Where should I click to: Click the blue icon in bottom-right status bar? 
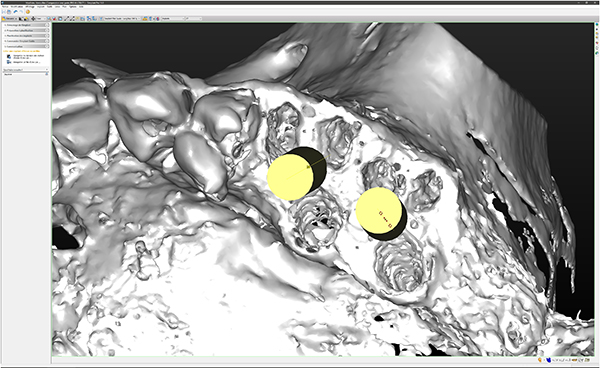click(x=548, y=360)
